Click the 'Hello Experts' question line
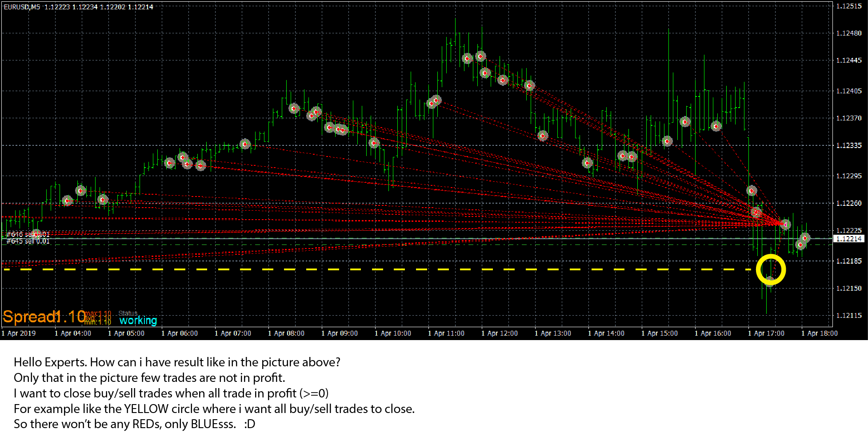Screen dimensions: 868x441 177,362
